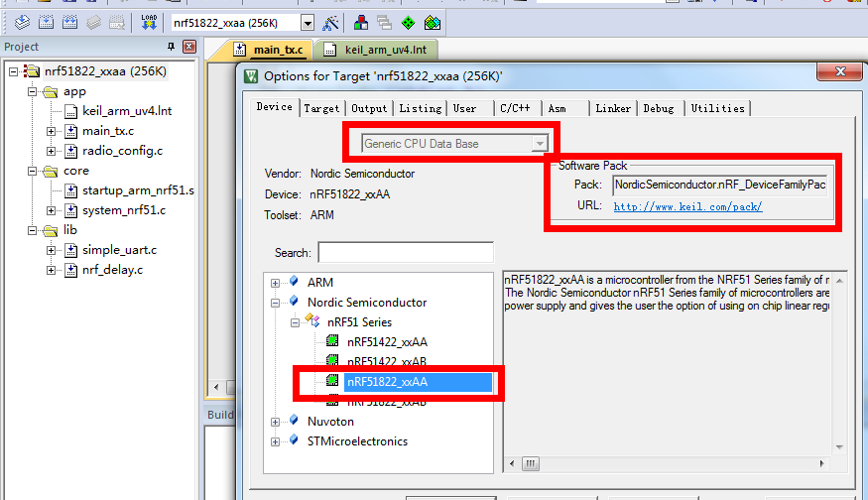The width and height of the screenshot is (868, 500).
Task: Collapse the Nordic Semiconductor vendor node
Action: tap(275, 303)
